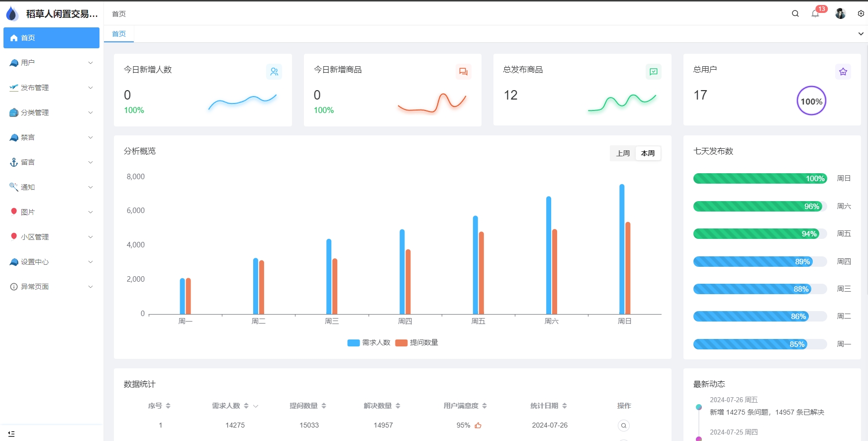
Task: Sort table by 解决数量 column
Action: click(398, 406)
